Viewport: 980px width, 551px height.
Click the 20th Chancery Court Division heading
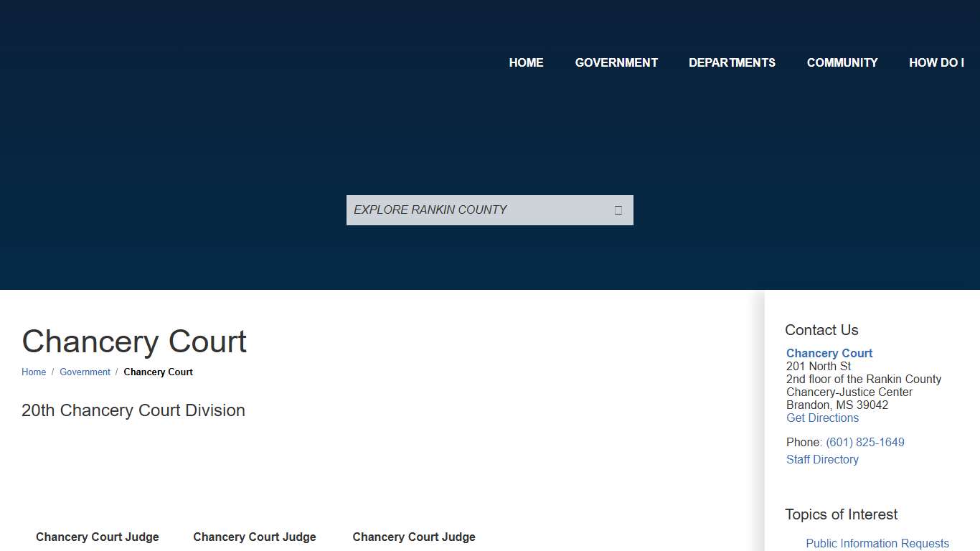(x=133, y=410)
